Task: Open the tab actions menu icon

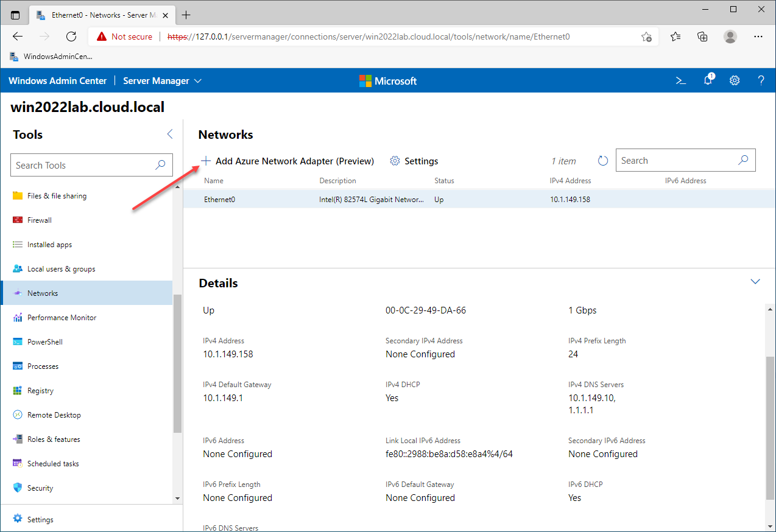Action: click(15, 15)
